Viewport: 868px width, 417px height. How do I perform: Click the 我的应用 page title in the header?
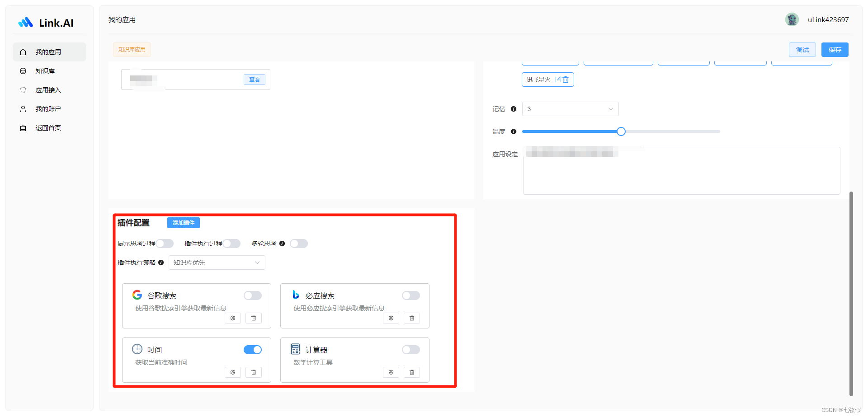tap(122, 19)
